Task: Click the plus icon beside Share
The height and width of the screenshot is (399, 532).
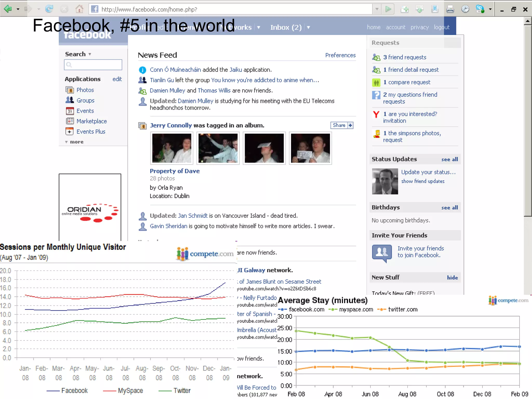Action: pos(350,125)
